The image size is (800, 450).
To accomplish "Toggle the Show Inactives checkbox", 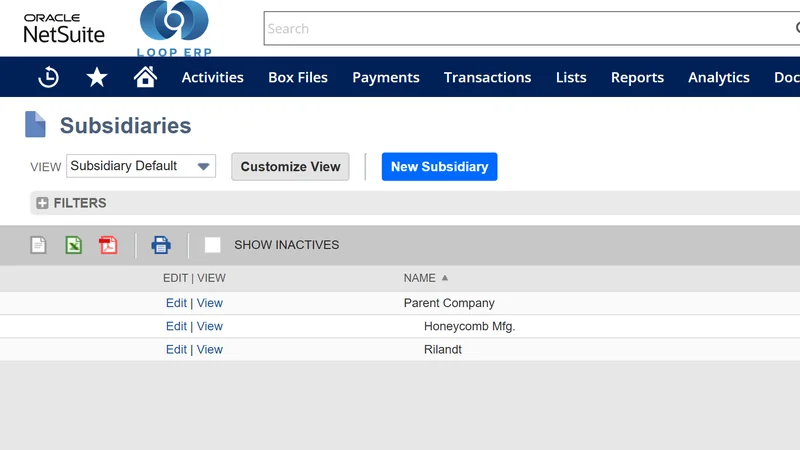I will tap(212, 245).
